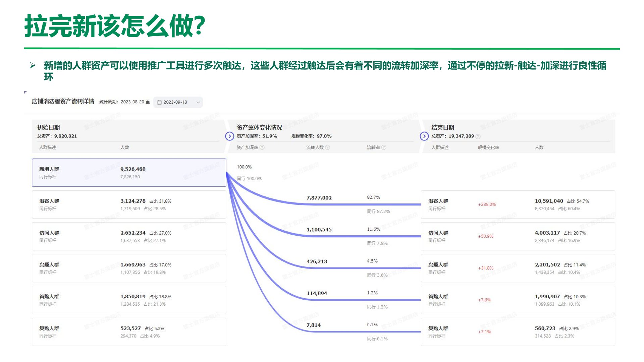This screenshot has height=362, width=644.
Task: Select the initial 复购人群 card
Action: point(129,332)
